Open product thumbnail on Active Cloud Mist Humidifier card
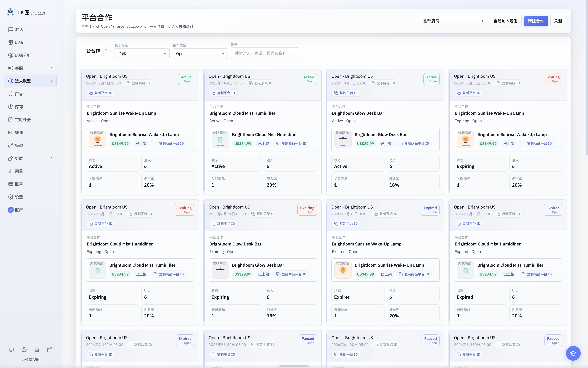 pos(220,139)
